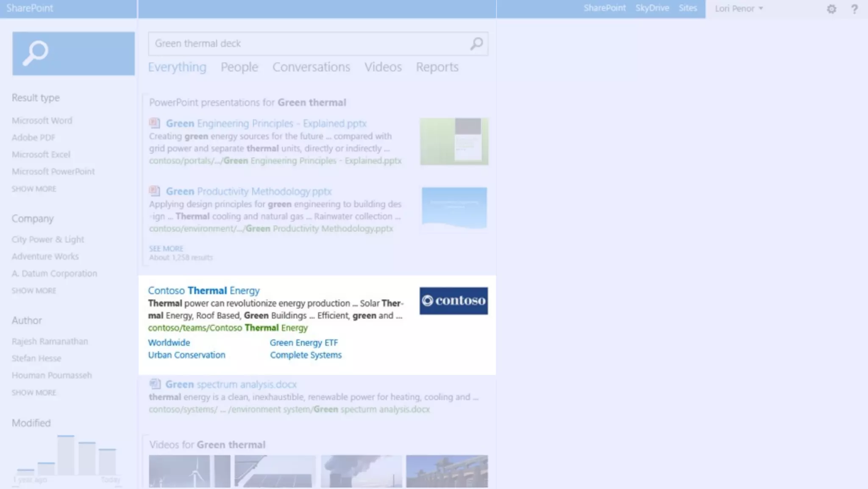The height and width of the screenshot is (489, 868).
Task: Expand SHOW MORE under Result type
Action: pos(34,189)
